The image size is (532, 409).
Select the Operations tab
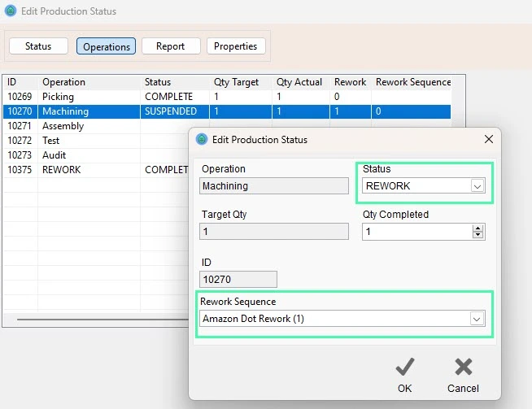[x=107, y=46]
